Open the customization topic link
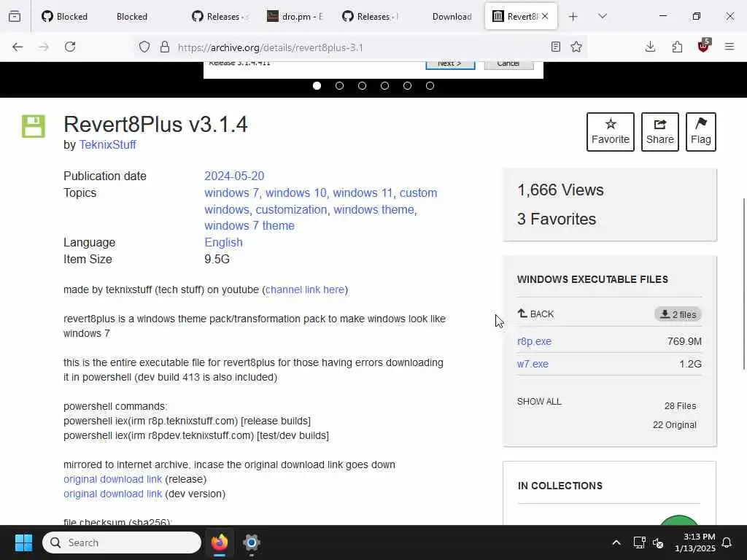 (x=291, y=209)
